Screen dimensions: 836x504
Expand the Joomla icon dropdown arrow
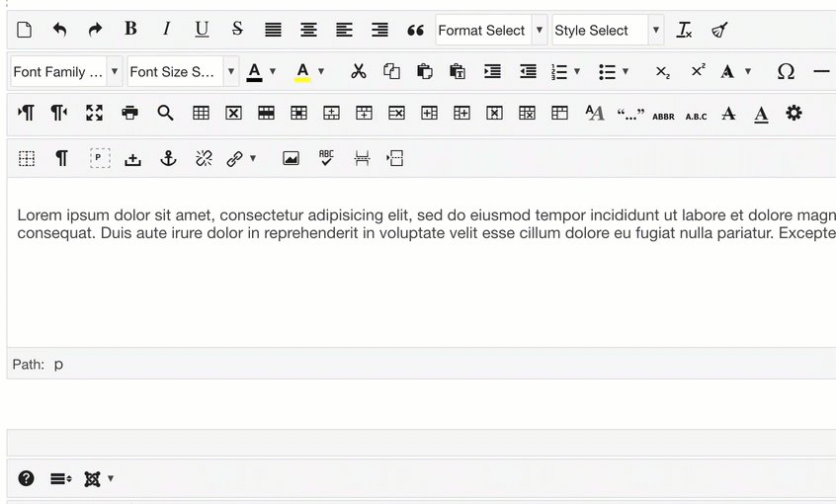(x=111, y=478)
